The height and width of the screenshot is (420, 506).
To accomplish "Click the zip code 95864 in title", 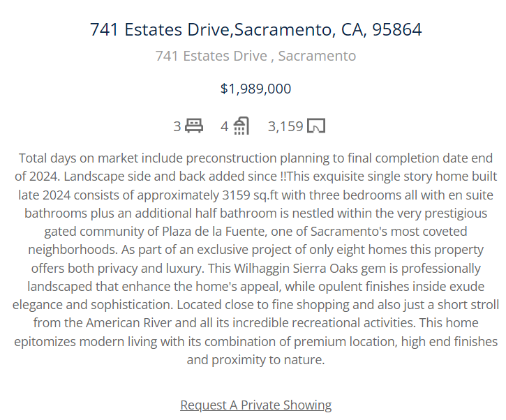I will click(397, 29).
